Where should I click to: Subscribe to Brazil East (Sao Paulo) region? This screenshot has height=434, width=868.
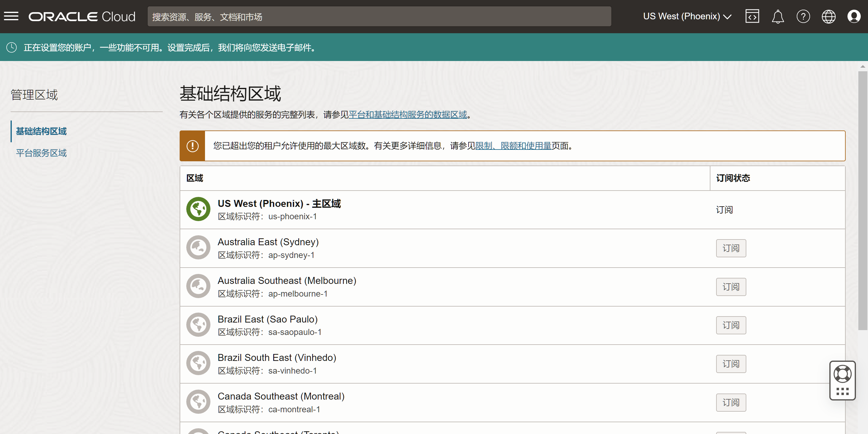(731, 325)
